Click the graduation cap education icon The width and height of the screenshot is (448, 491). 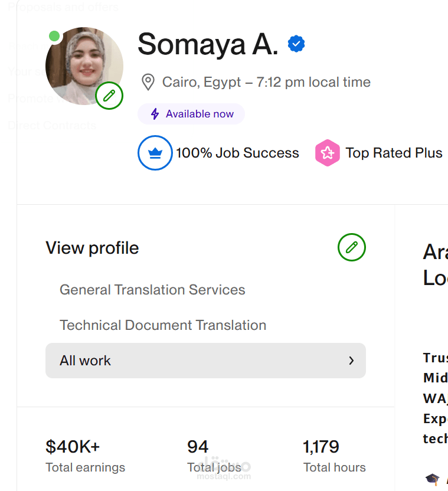(x=432, y=479)
